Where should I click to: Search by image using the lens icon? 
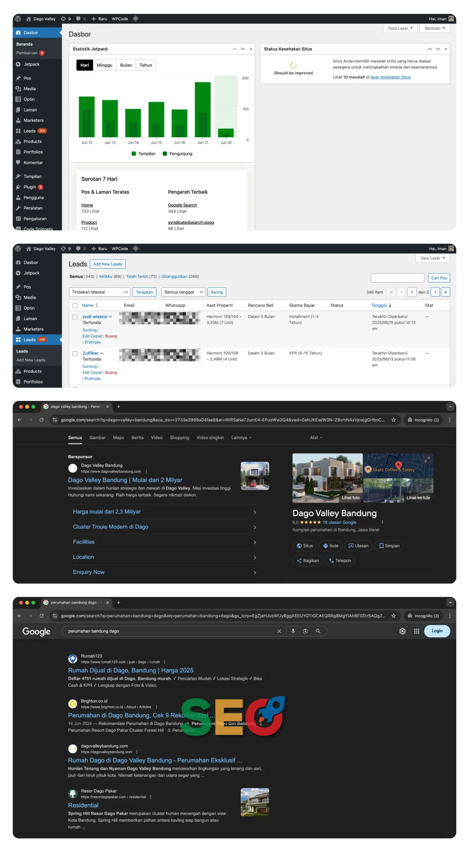[305, 631]
